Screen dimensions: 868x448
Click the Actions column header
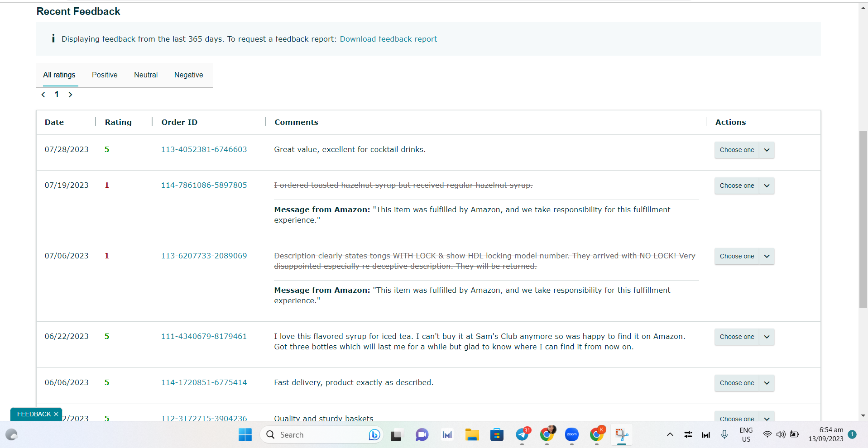[x=730, y=122]
